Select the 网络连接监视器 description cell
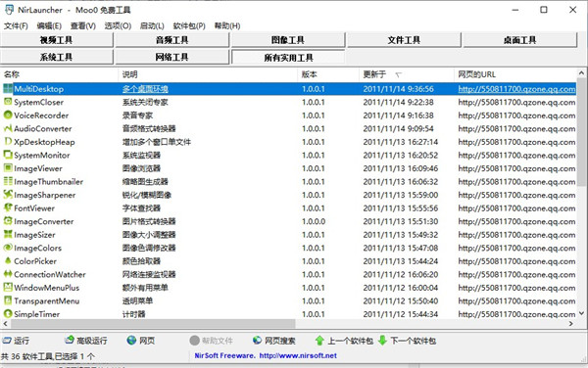This screenshot has height=368, width=588. point(149,274)
